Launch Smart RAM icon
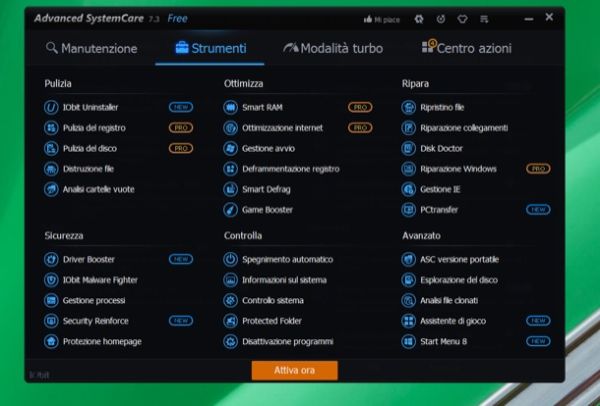 click(230, 107)
